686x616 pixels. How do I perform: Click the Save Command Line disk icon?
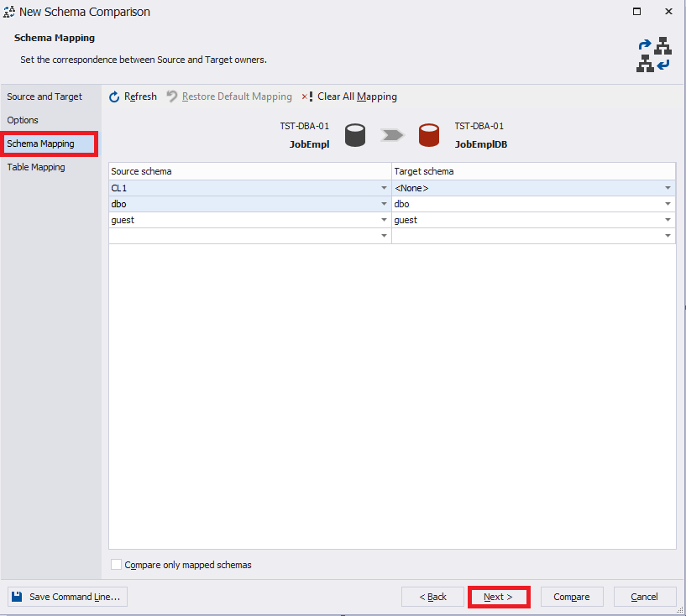point(18,597)
